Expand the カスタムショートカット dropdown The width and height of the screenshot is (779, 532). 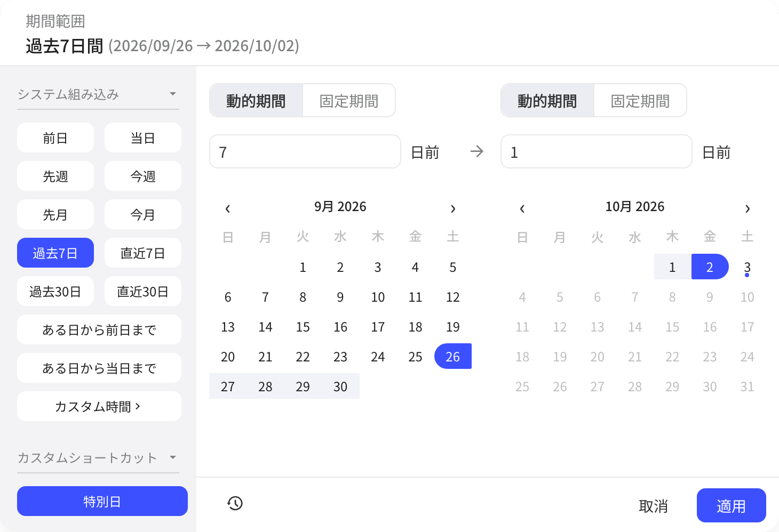click(98, 458)
